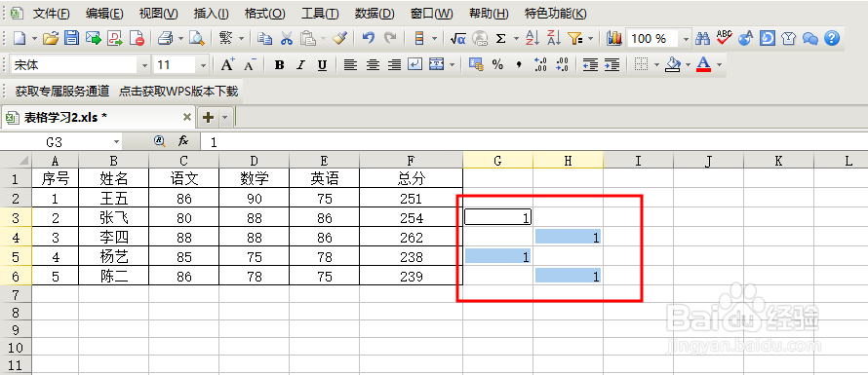Image resolution: width=868 pixels, height=375 pixels.
Task: Copy selection with the Copy icon
Action: pyautogui.click(x=265, y=38)
